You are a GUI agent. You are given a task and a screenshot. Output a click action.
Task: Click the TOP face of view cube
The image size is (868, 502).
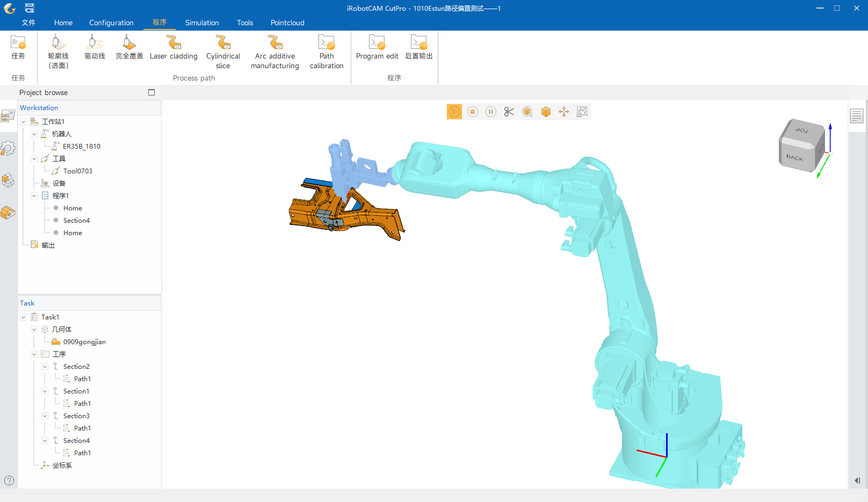coord(802,130)
